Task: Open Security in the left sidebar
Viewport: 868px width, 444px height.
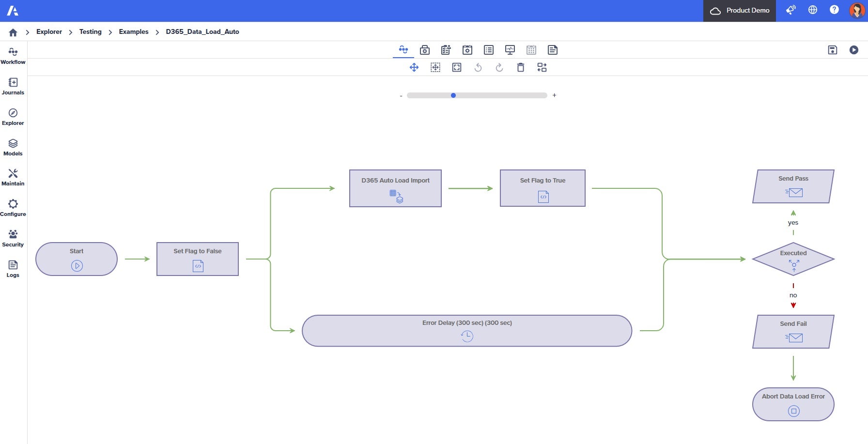Action: coord(13,238)
